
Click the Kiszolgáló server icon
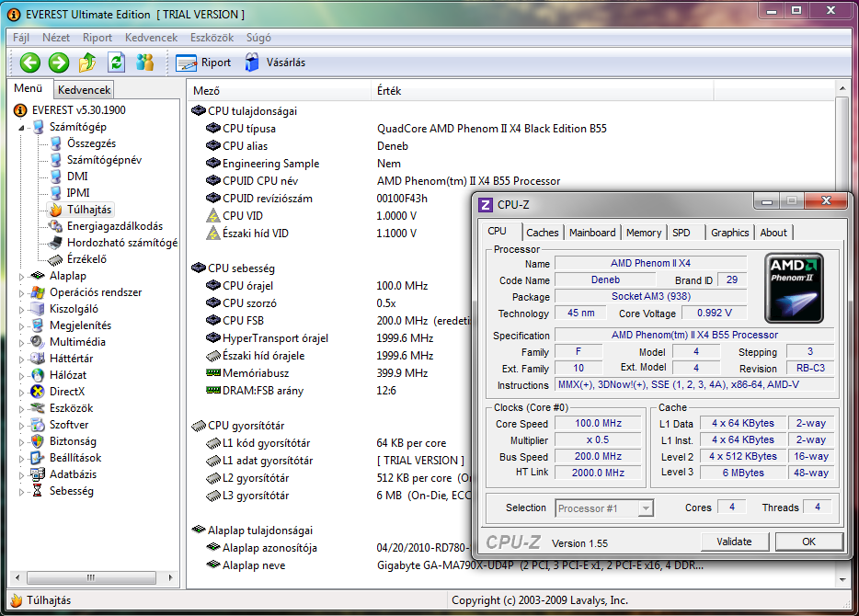click(38, 309)
